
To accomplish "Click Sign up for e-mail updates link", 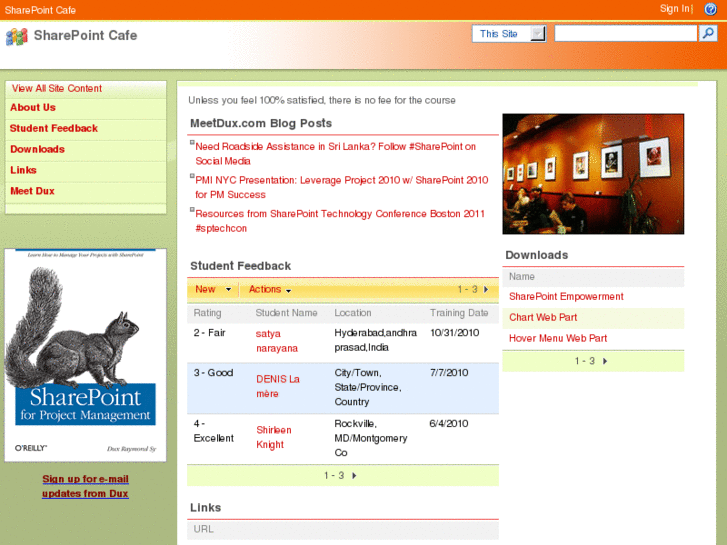I will point(85,486).
